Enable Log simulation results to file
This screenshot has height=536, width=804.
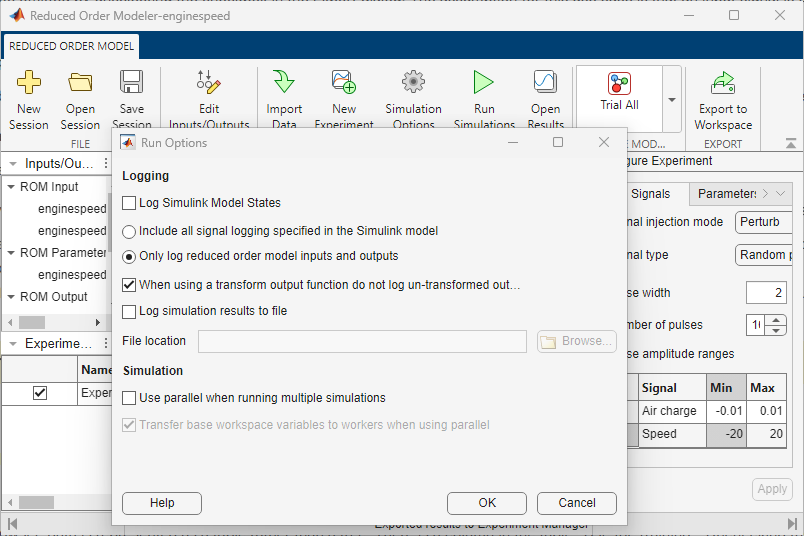[129, 311]
